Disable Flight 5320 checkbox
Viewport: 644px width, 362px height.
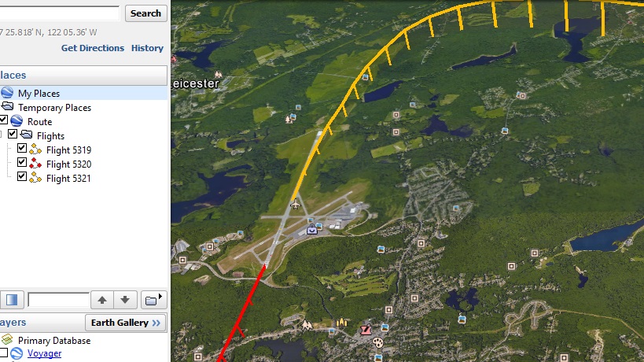(x=22, y=163)
